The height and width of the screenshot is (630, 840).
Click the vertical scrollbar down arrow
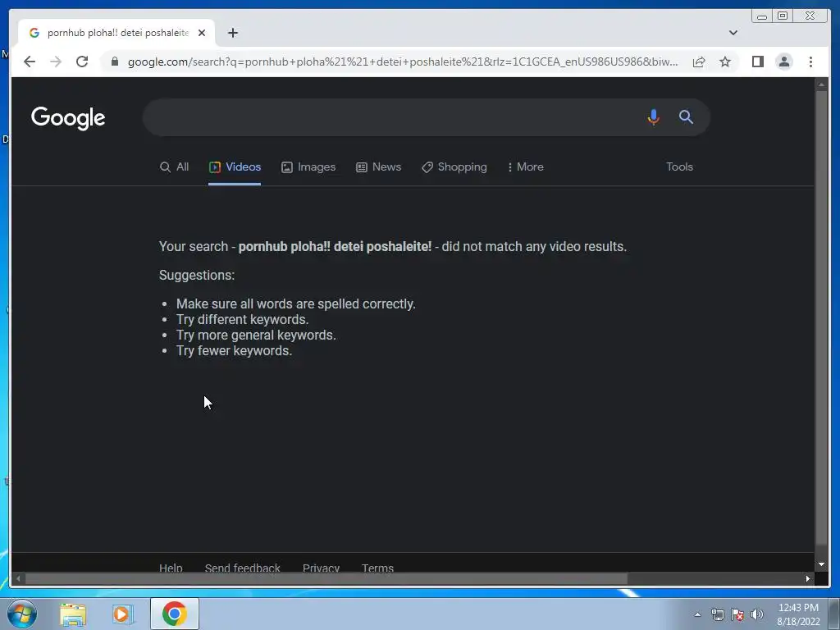(x=821, y=564)
